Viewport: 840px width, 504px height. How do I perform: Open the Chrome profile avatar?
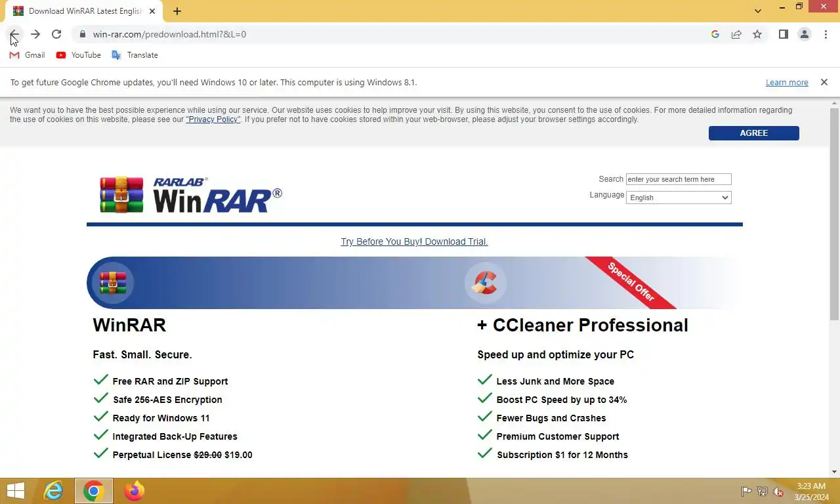(x=805, y=34)
